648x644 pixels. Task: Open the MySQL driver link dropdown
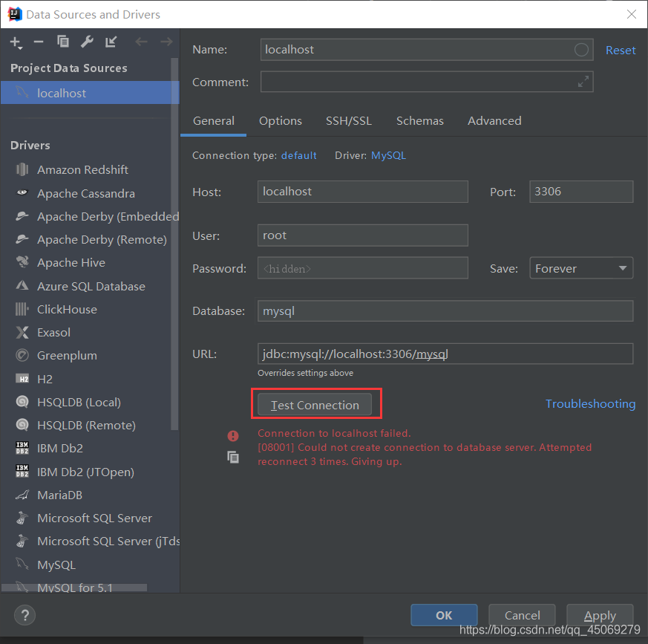388,155
